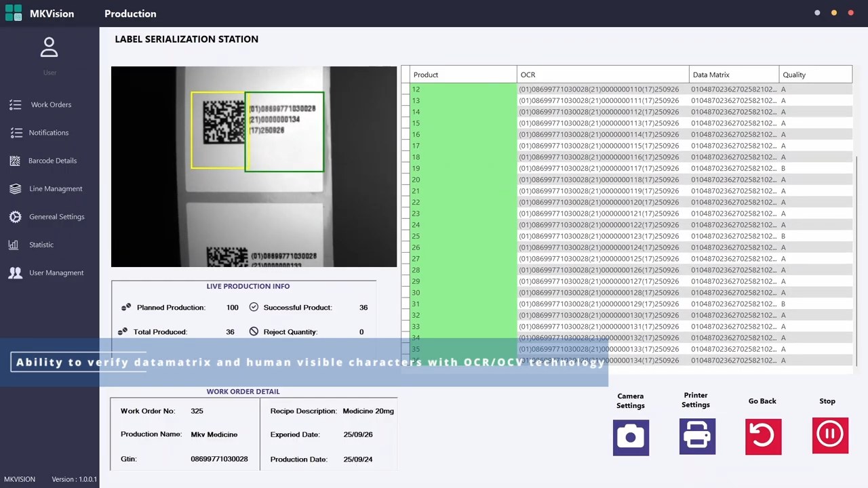Sort by the Product column header

[463, 75]
